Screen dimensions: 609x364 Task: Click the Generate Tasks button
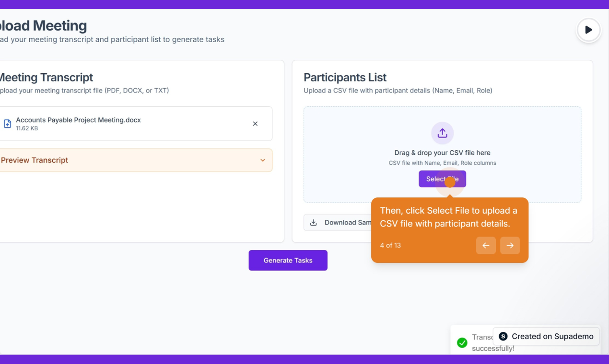tap(288, 260)
